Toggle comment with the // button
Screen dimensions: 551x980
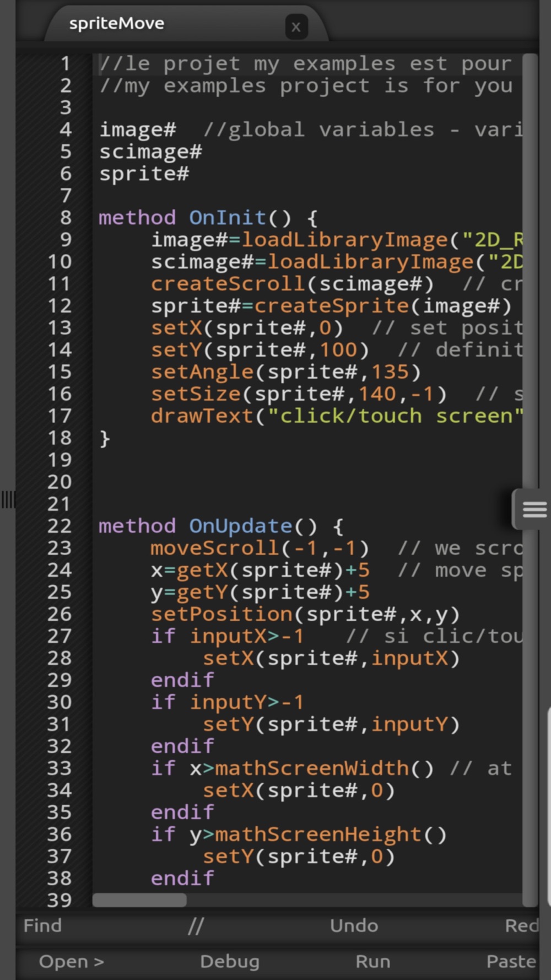click(x=196, y=926)
